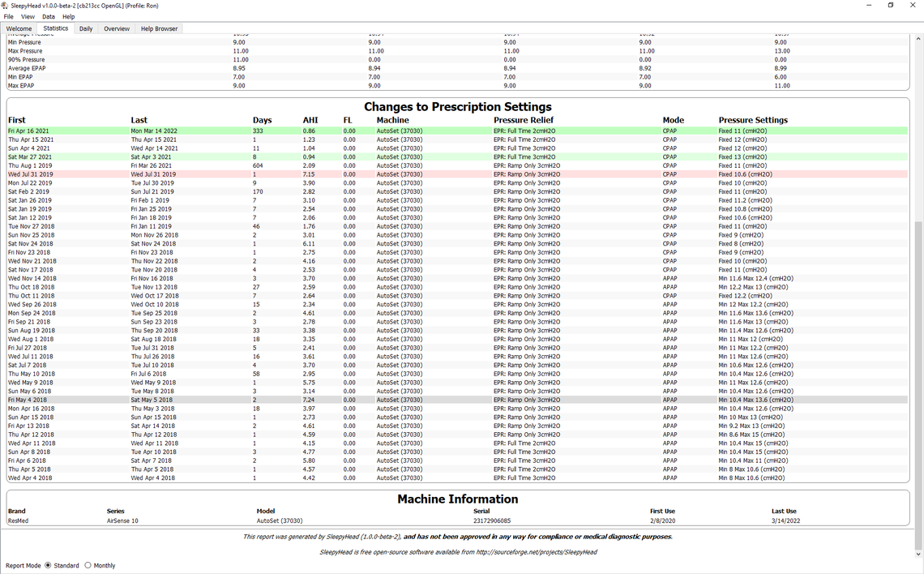
Task: Click the 'First' column header
Action: tap(16, 120)
